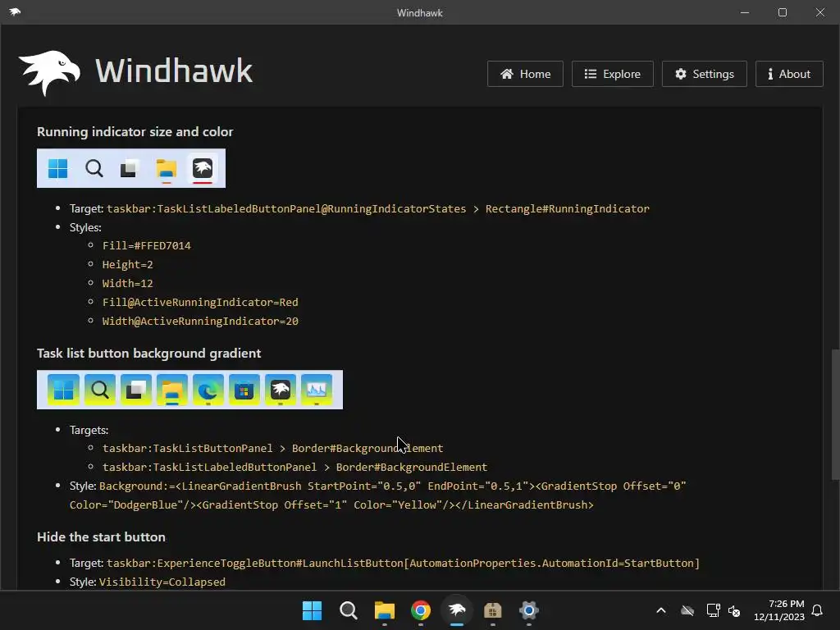Click the Windhawk title bar icon
The width and height of the screenshot is (840, 630).
coord(15,11)
